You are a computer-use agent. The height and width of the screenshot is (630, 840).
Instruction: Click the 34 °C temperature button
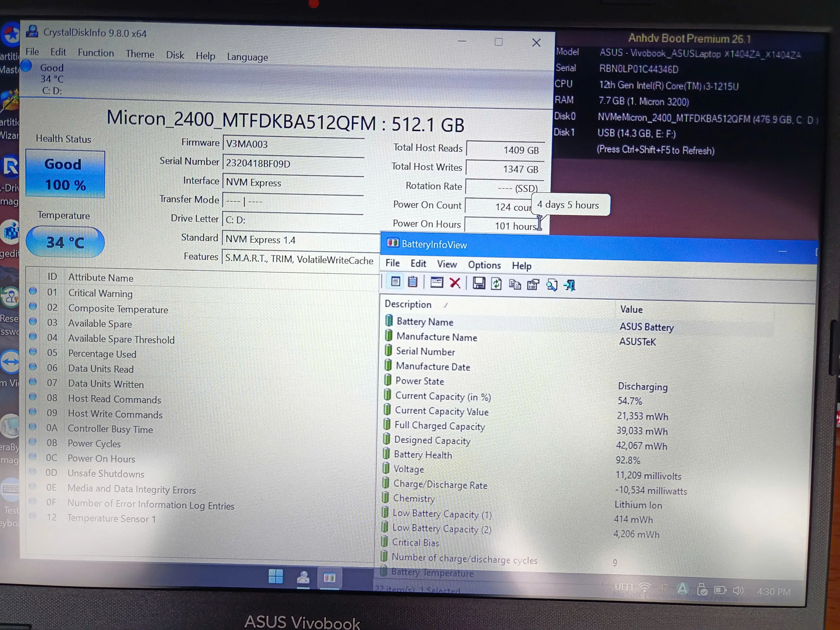65,242
